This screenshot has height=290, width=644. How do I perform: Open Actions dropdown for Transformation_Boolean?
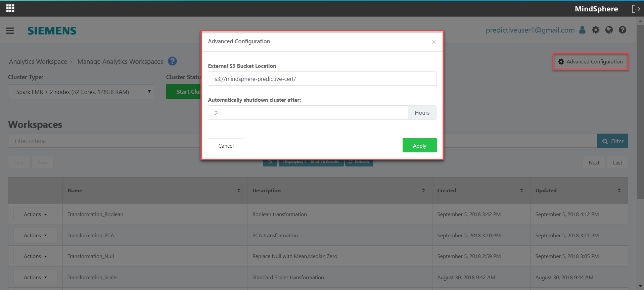click(35, 214)
